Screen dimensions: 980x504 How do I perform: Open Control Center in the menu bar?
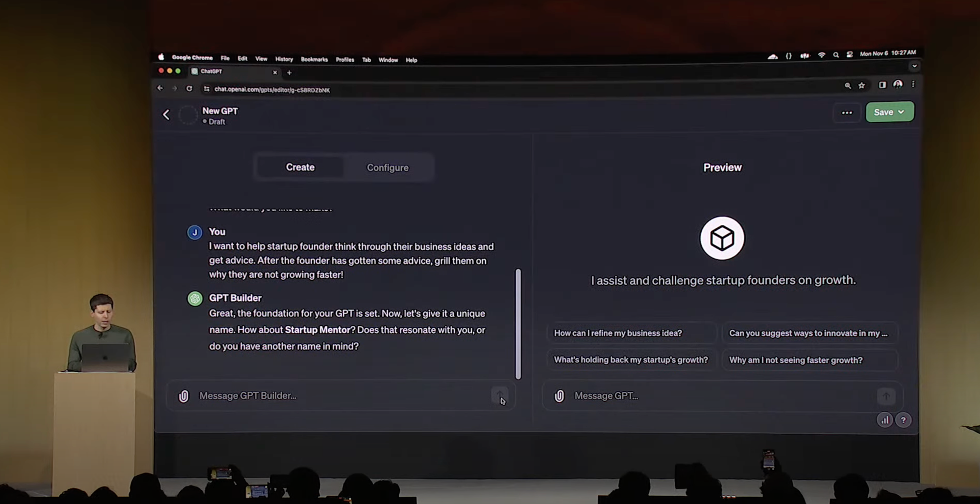click(850, 54)
